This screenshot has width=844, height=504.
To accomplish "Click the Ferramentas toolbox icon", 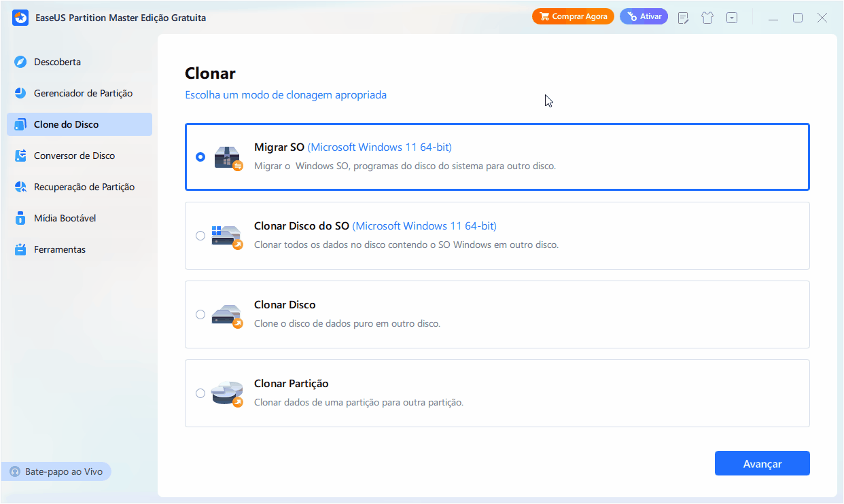I will tap(20, 249).
